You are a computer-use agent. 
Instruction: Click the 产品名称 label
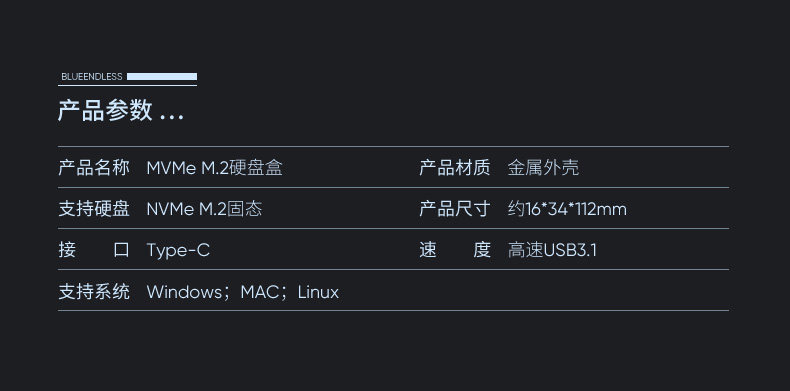click(x=94, y=167)
